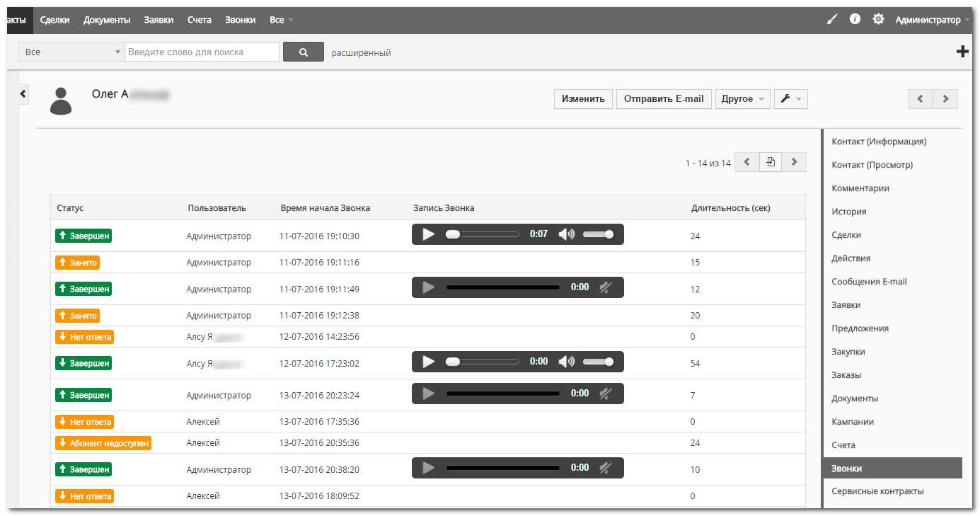The height and width of the screenshot is (516, 980).
Task: Toggle the speaker on the 17:23:02 recording
Action: [x=566, y=362]
